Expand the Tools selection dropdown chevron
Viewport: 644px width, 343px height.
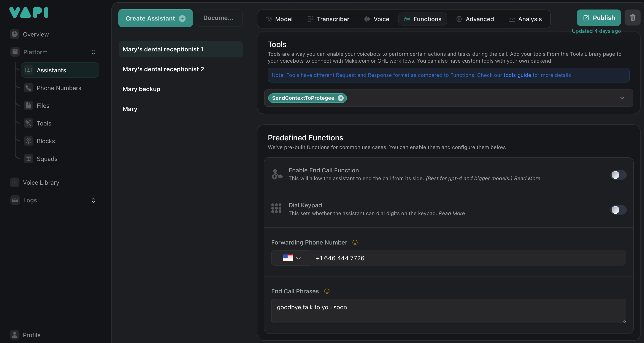tap(622, 98)
